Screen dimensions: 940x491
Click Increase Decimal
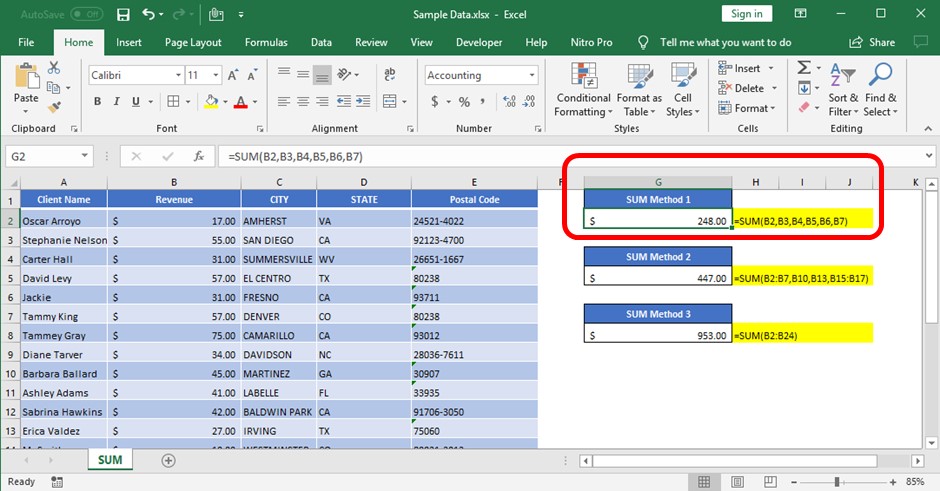[509, 101]
